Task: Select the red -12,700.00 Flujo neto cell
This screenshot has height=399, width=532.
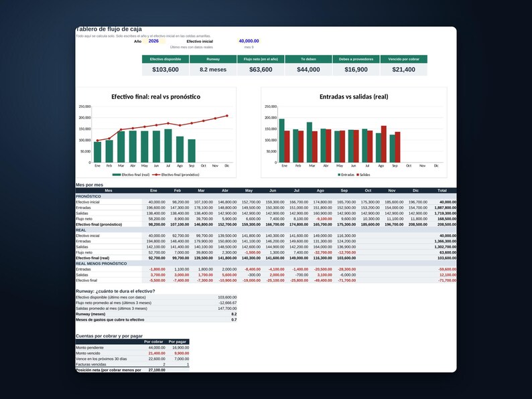Action: coord(344,252)
